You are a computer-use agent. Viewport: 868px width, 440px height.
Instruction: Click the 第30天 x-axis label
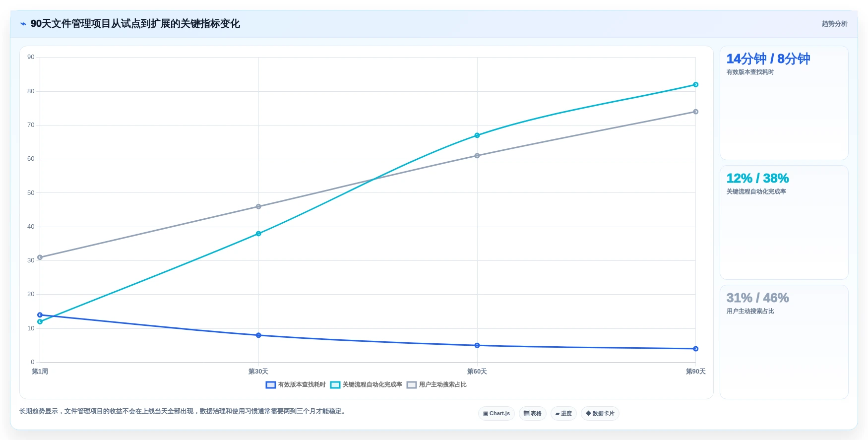pyautogui.click(x=258, y=372)
